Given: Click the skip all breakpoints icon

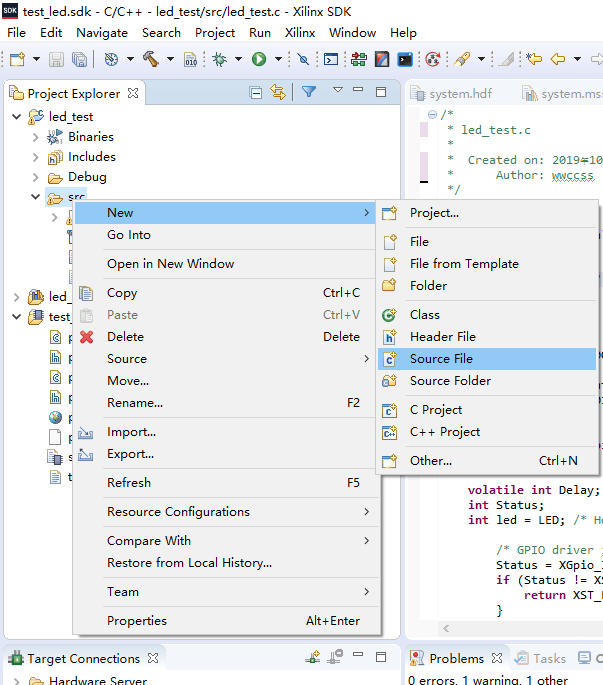Looking at the screenshot, I should [303, 59].
